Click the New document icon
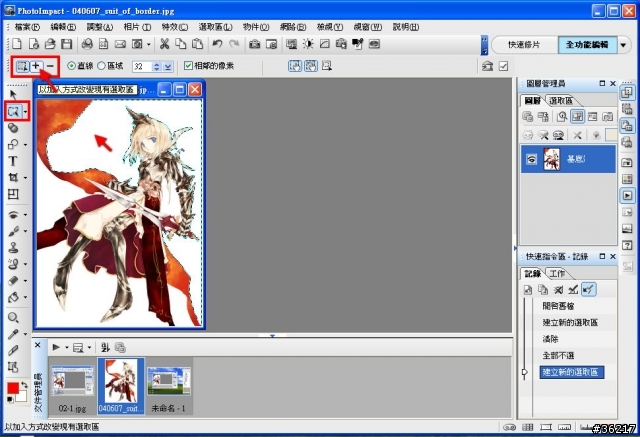Screen dimensions: 640x437 coord(17,44)
